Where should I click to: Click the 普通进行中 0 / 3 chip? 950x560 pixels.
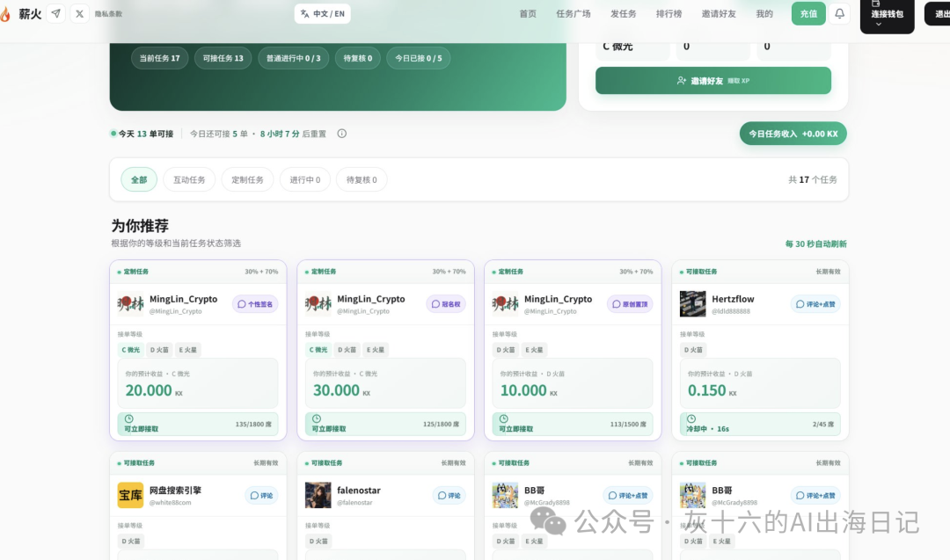(293, 58)
